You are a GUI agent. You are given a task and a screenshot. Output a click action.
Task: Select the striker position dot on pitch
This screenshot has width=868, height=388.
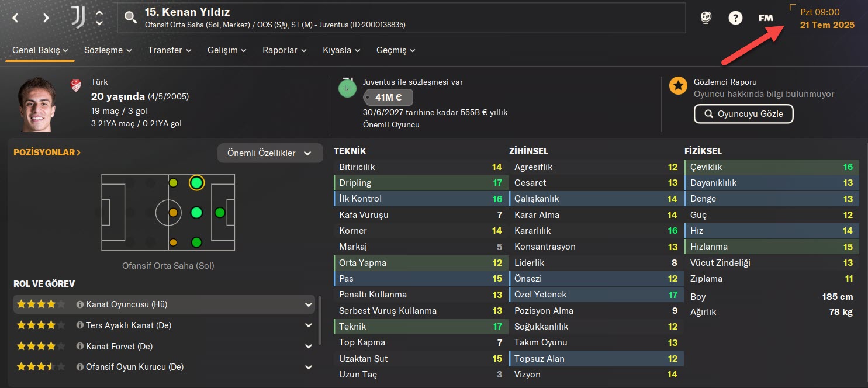pyautogui.click(x=220, y=213)
